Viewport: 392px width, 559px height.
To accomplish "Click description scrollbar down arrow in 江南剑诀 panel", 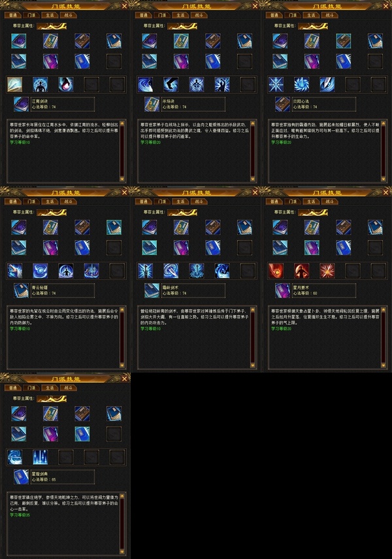I will (122, 179).
